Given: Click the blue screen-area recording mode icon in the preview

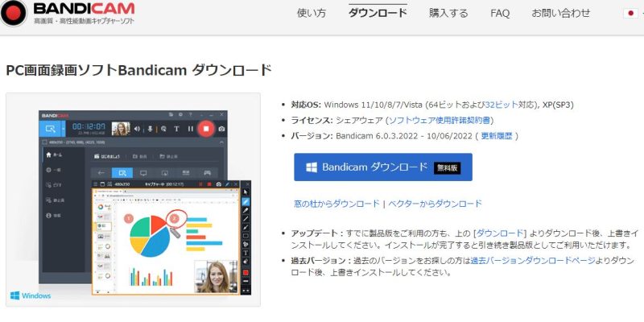Looking at the screenshot, I should pyautogui.click(x=50, y=129).
